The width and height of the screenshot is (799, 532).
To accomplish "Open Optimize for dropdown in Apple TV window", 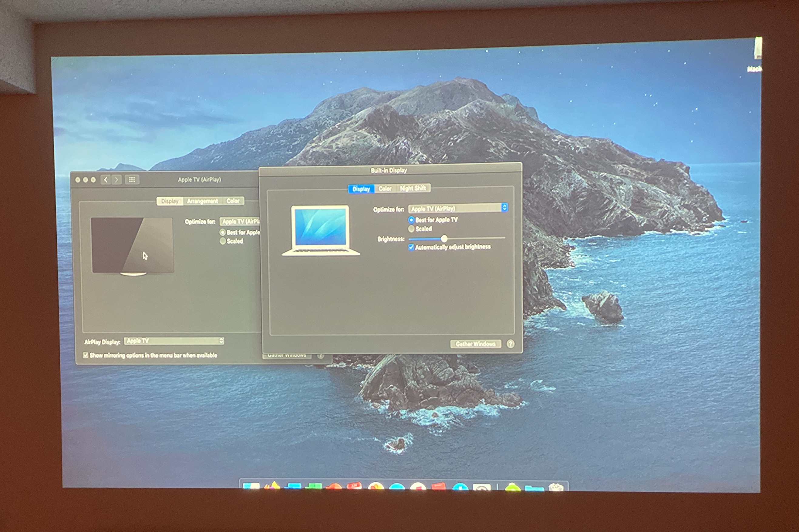I will 240,221.
